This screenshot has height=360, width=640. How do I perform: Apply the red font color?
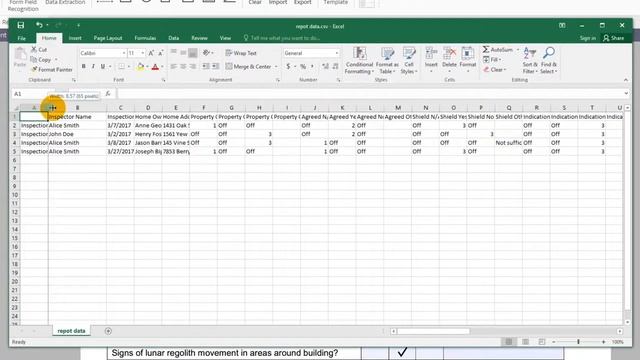(155, 67)
